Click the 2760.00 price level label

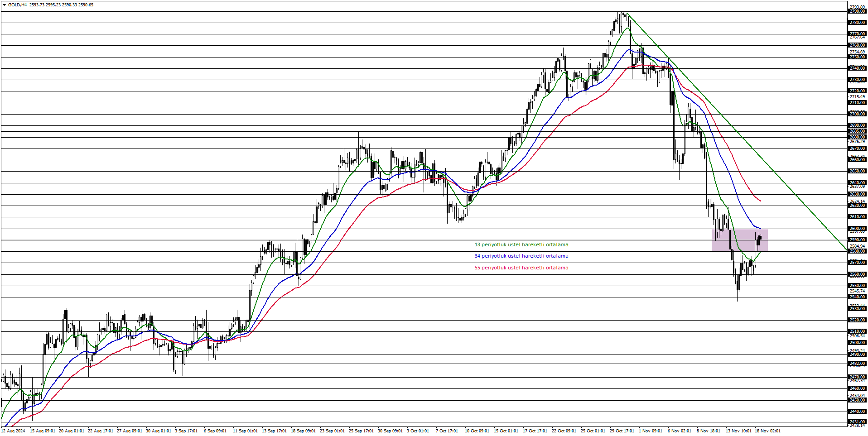coord(857,45)
